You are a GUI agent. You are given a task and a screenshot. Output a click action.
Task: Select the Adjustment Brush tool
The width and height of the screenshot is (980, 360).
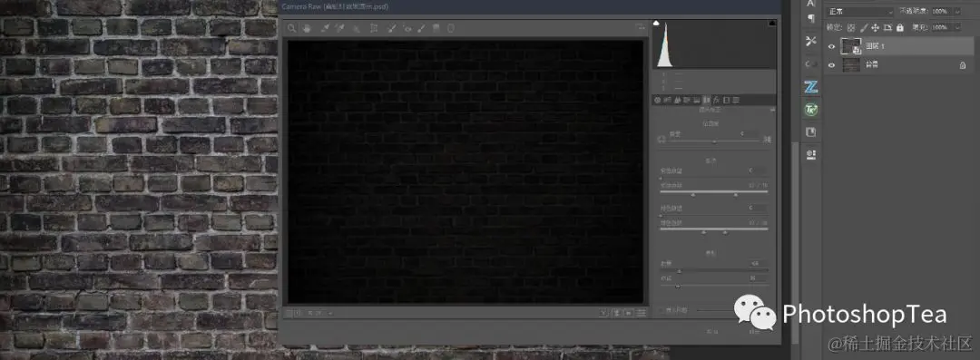[421, 27]
